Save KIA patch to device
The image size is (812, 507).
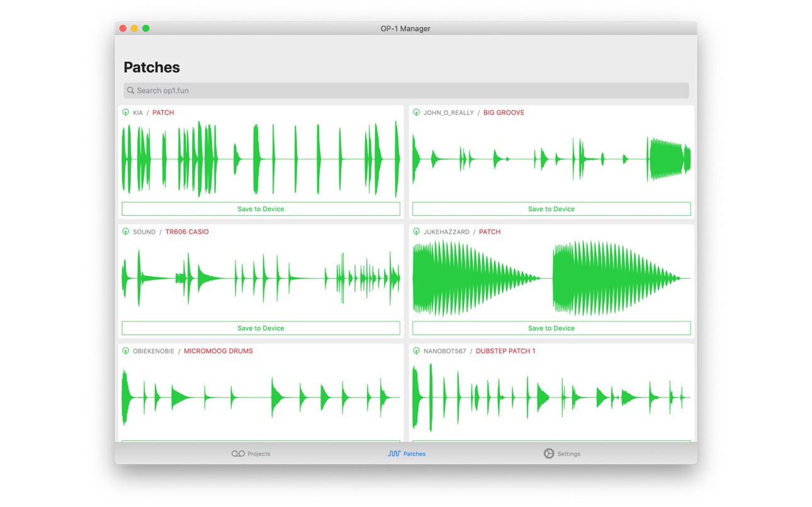pyautogui.click(x=261, y=209)
